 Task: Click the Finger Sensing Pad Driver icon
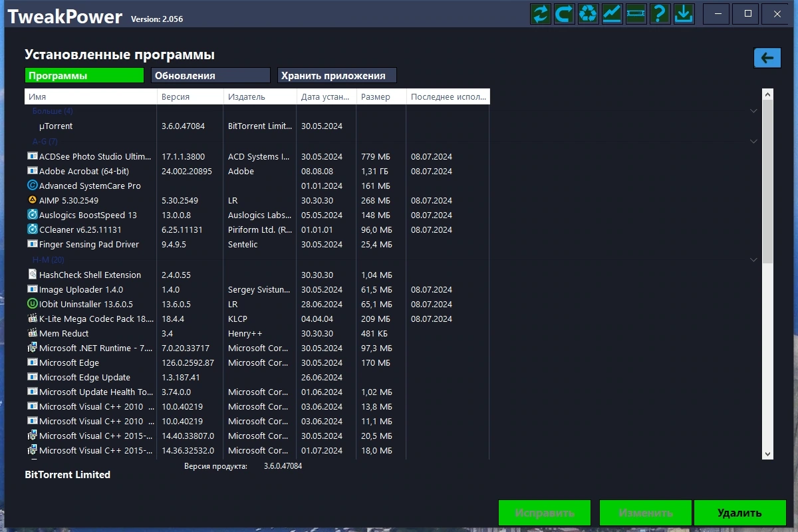point(33,244)
